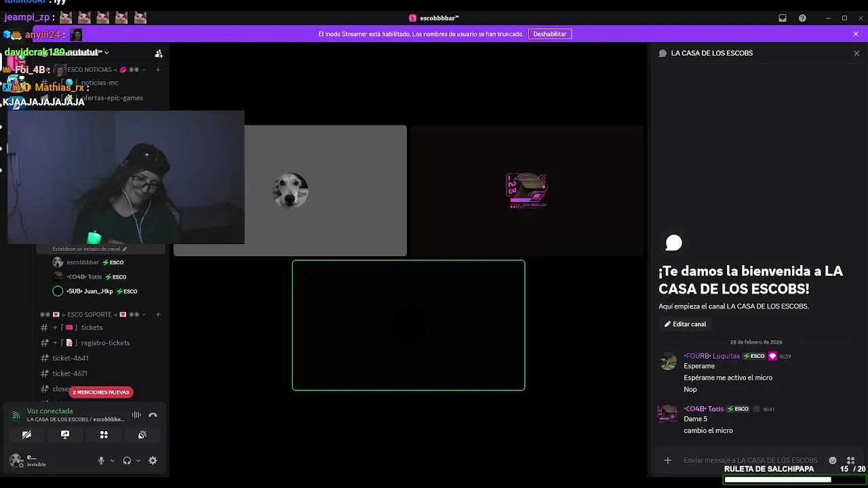Click Deshabilitar streamer mode button
868x488 pixels.
(x=550, y=34)
